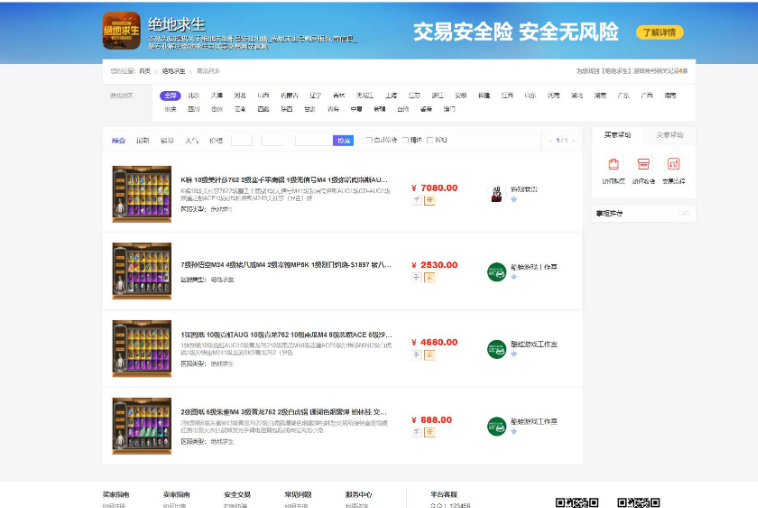Viewport: 758px width, 508px height.
Task: Click the first price range input box
Action: (241, 140)
